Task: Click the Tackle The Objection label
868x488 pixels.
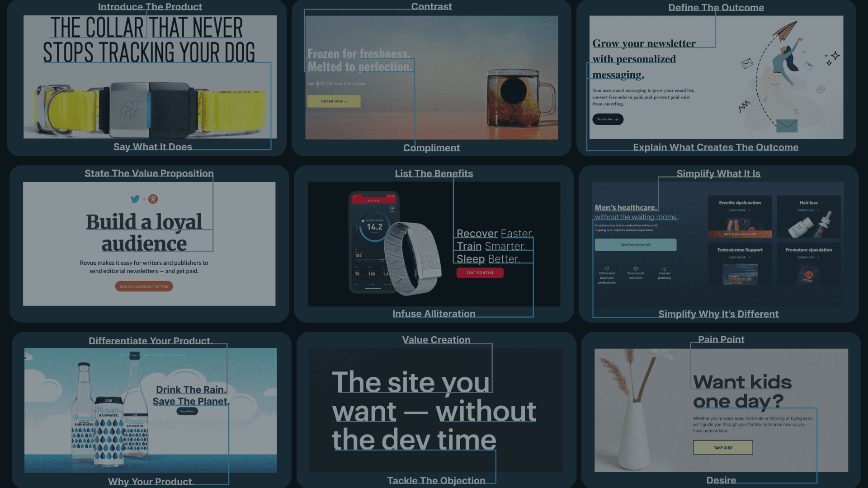Action: coord(436,480)
